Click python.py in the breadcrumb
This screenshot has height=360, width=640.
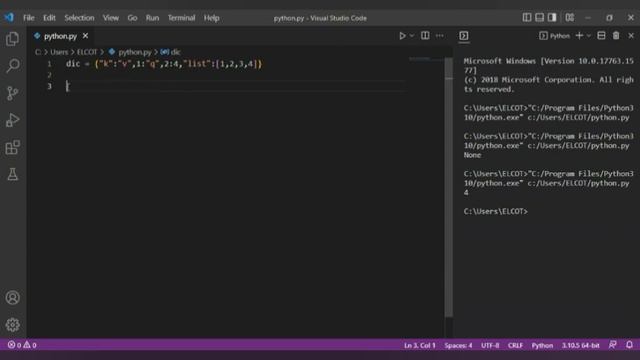pos(135,52)
